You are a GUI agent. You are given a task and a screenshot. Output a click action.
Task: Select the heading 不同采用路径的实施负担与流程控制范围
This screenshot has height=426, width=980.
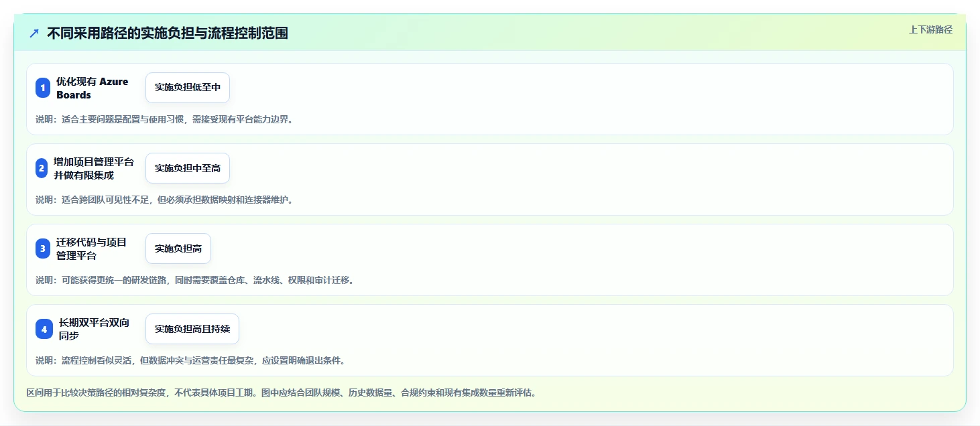pyautogui.click(x=168, y=33)
